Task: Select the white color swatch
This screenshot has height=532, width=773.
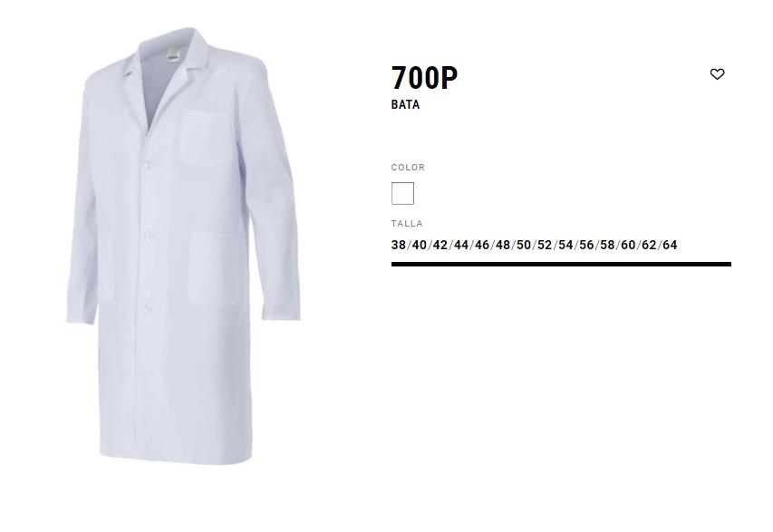Action: (402, 193)
